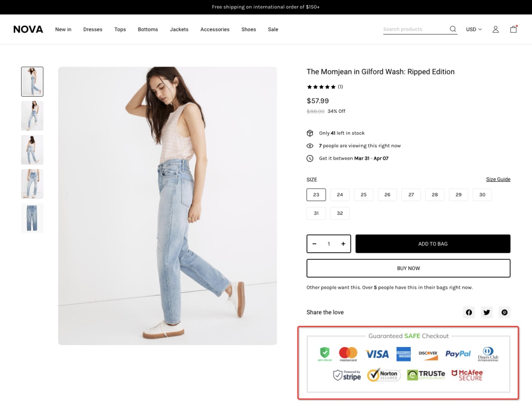Open the user account icon

pyautogui.click(x=495, y=29)
